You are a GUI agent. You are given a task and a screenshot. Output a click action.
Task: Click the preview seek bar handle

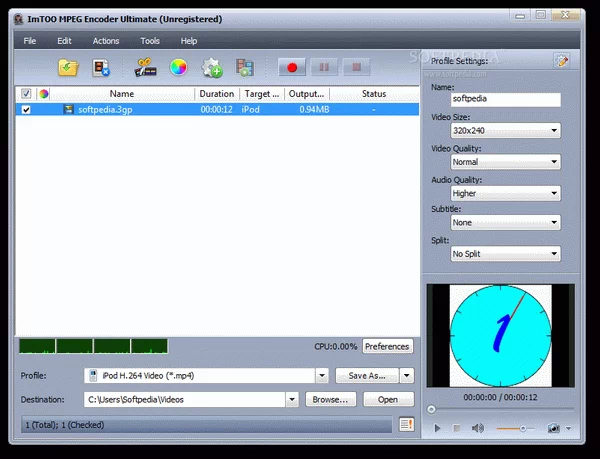coord(431,410)
